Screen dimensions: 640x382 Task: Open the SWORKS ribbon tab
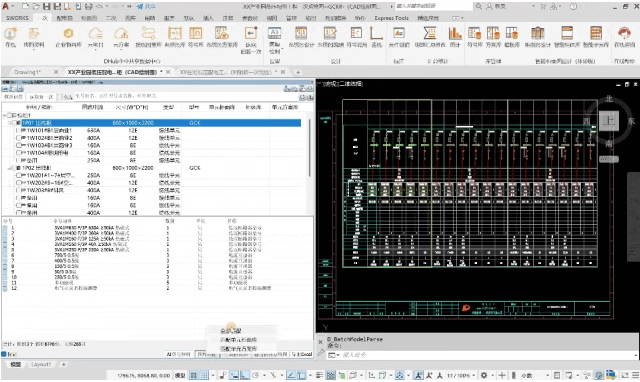(18, 18)
